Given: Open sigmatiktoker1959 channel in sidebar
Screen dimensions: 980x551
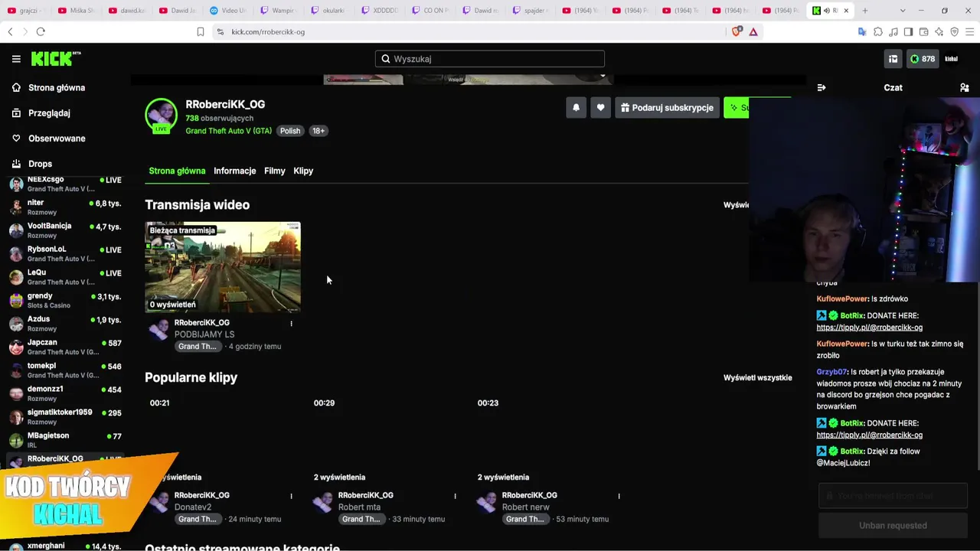Looking at the screenshot, I should pos(65,417).
